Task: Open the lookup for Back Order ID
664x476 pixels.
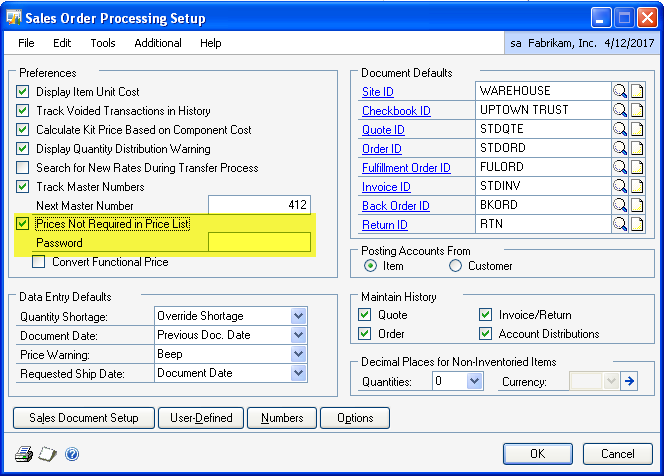Action: click(620, 205)
